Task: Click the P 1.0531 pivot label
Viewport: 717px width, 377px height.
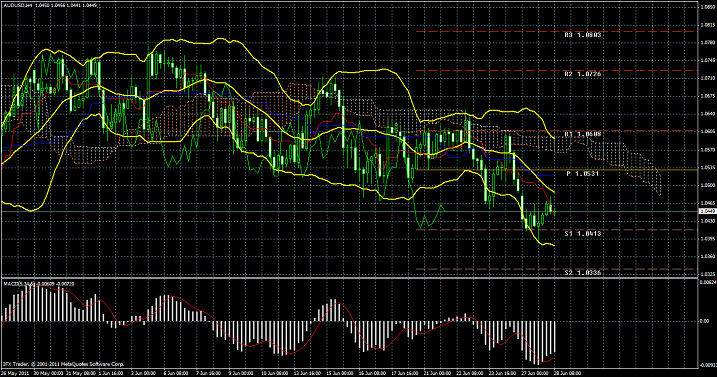Action: pyautogui.click(x=582, y=174)
